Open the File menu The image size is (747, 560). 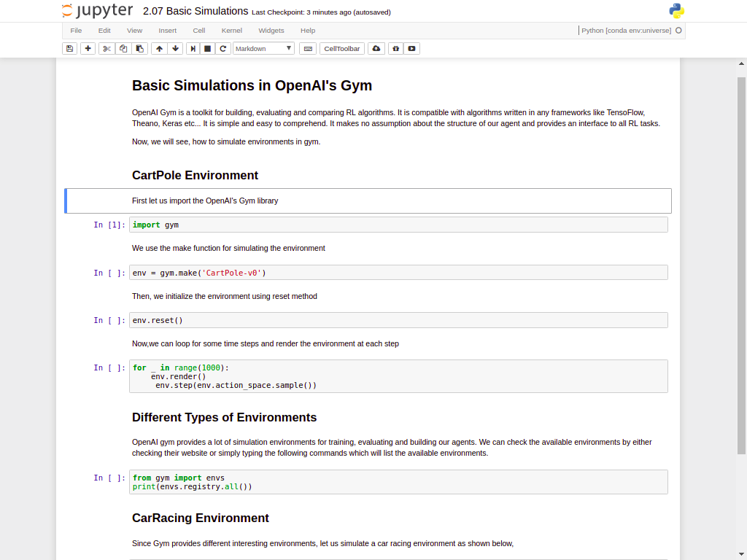tap(76, 31)
